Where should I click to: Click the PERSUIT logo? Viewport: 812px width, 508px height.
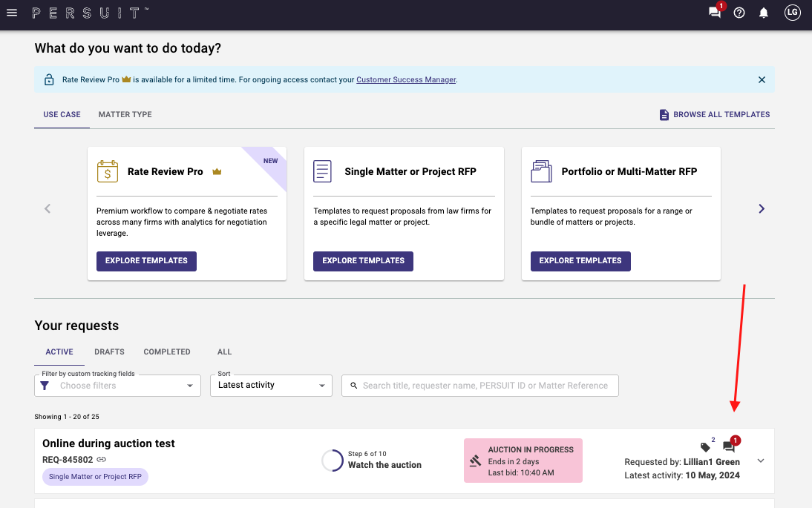point(90,13)
